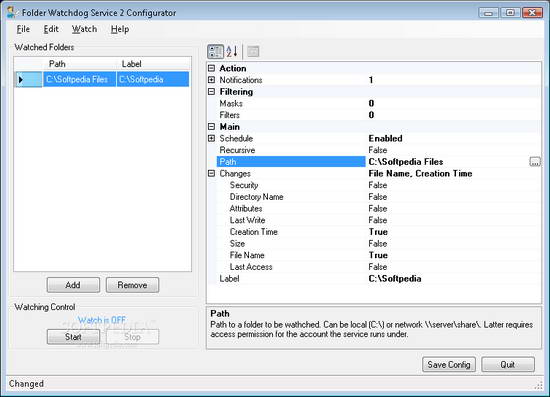Browse for folder with Path ellipsis button
Screen dimensions: 550x397
point(535,162)
